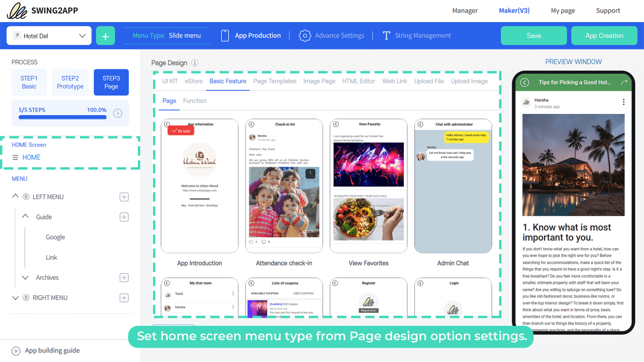Click the hamburger icon beside HOME
Screen dimensions: 644x362
point(15,157)
